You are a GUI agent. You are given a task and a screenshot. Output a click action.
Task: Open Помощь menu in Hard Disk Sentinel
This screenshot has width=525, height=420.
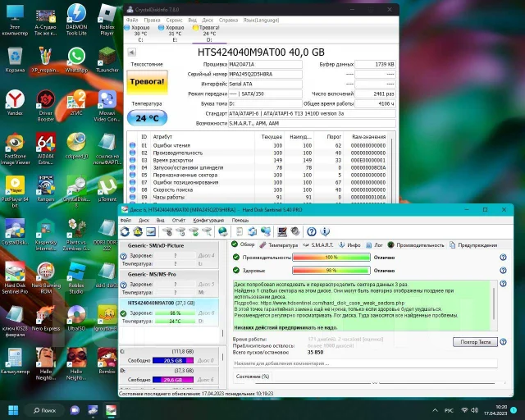coord(240,220)
